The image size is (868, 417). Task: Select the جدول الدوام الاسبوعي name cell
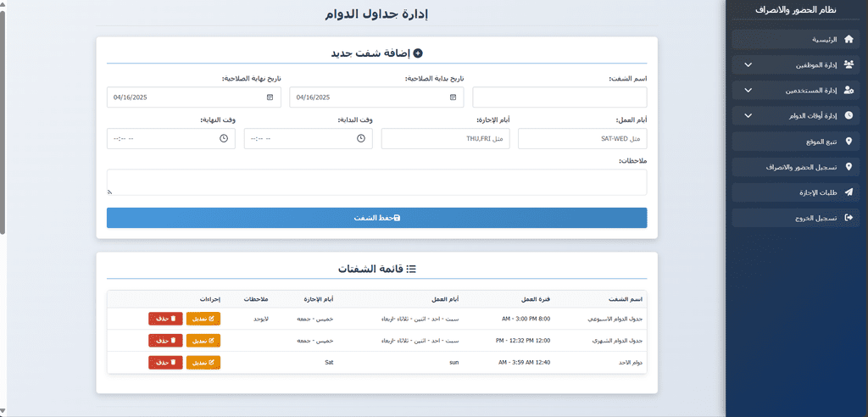pos(615,319)
